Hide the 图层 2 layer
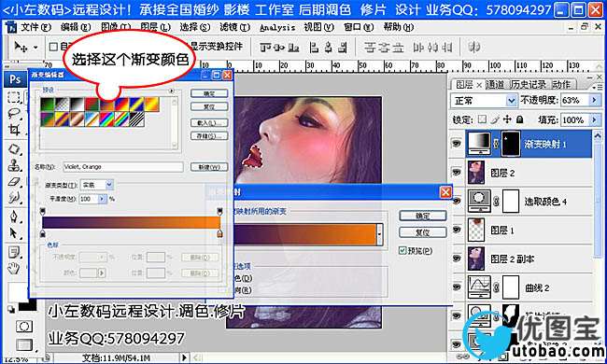 pos(457,172)
